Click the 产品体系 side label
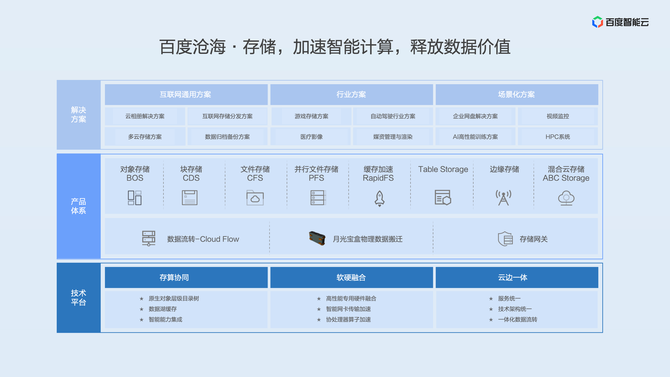The height and width of the screenshot is (377, 670). (79, 206)
